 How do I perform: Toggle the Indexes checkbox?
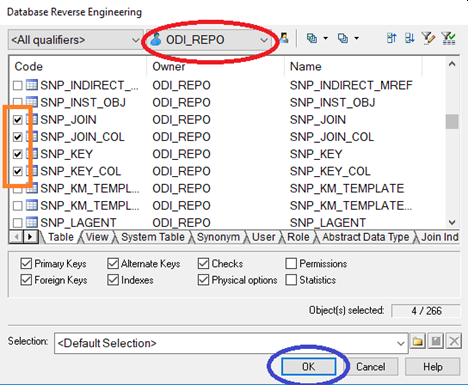(x=113, y=280)
